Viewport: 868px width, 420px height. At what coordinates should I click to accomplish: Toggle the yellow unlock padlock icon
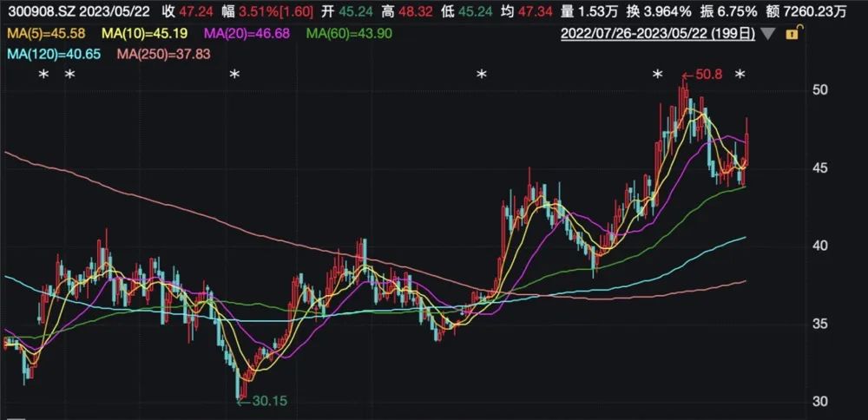click(794, 34)
